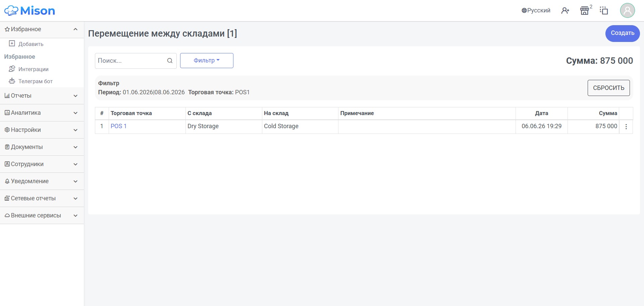
Task: Click the СБРОСИТЬ reset button
Action: (x=608, y=88)
